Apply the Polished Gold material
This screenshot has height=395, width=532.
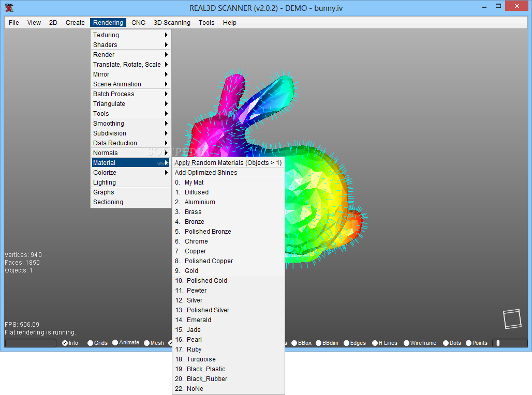[x=228, y=281]
